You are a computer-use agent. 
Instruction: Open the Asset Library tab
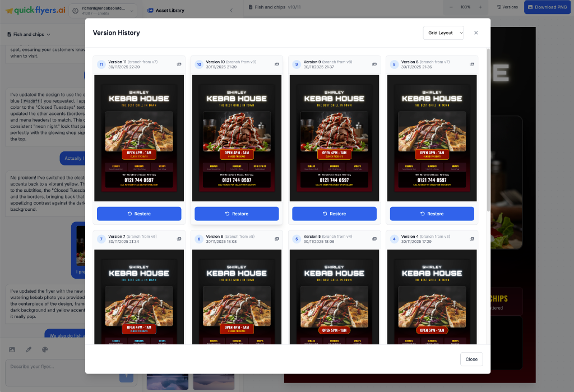pyautogui.click(x=166, y=11)
